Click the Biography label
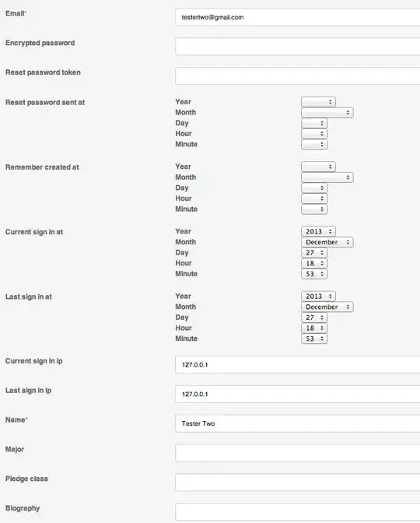Image resolution: width=420 pixels, height=523 pixels. click(x=23, y=508)
